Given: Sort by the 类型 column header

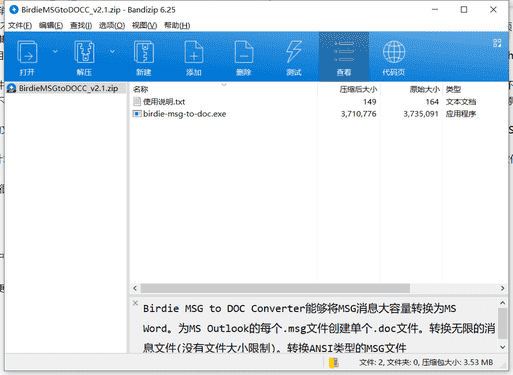Looking at the screenshot, I should click(453, 89).
